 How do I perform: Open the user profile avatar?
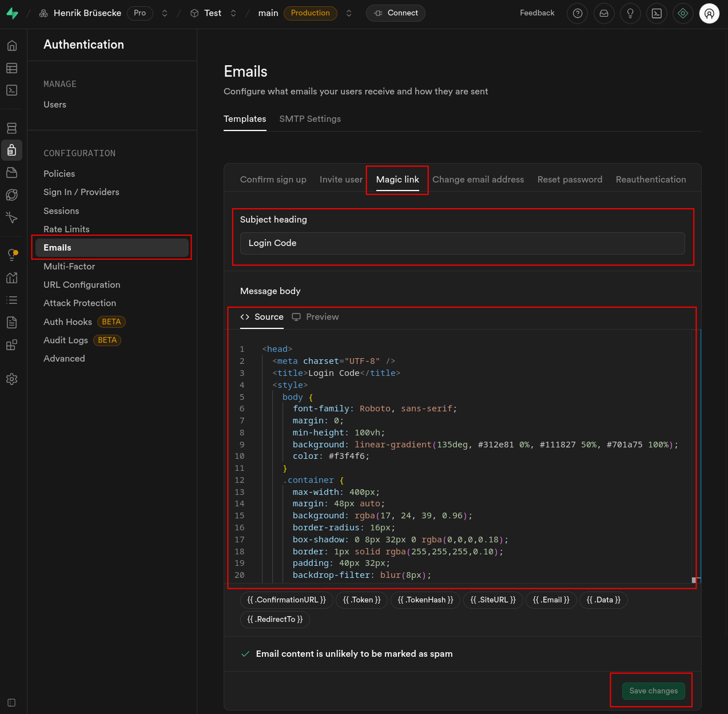(709, 13)
